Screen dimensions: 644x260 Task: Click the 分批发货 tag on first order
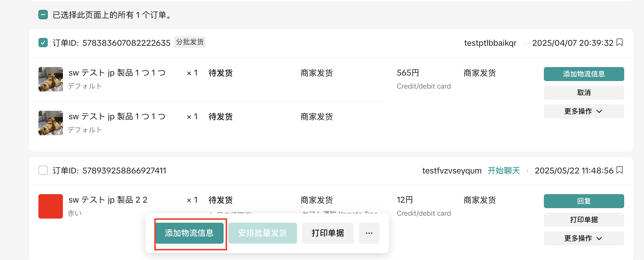[190, 42]
